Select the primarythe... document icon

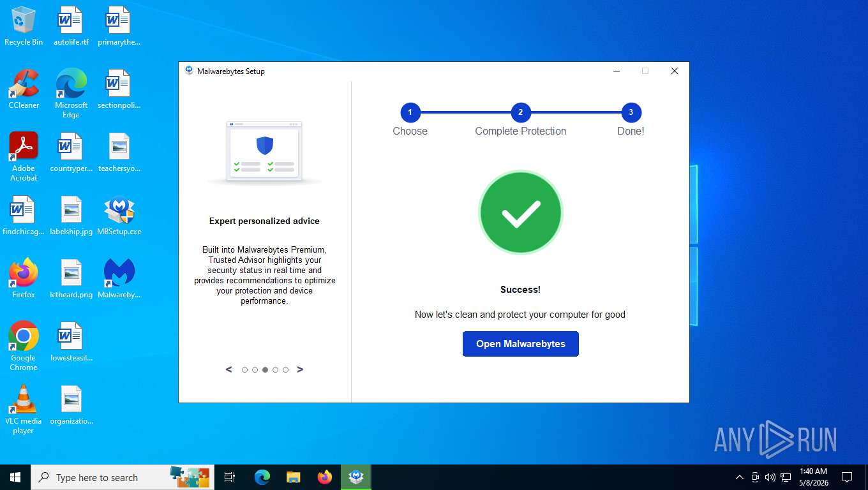(119, 27)
